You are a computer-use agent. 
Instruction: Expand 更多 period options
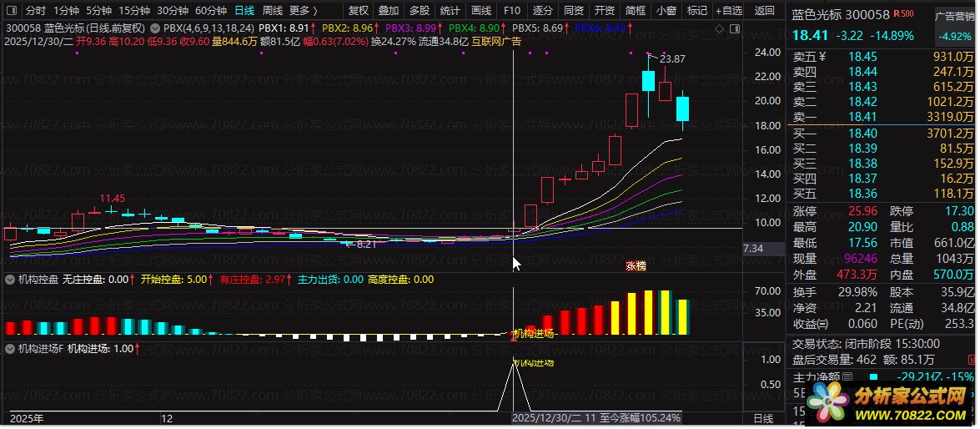coord(304,11)
